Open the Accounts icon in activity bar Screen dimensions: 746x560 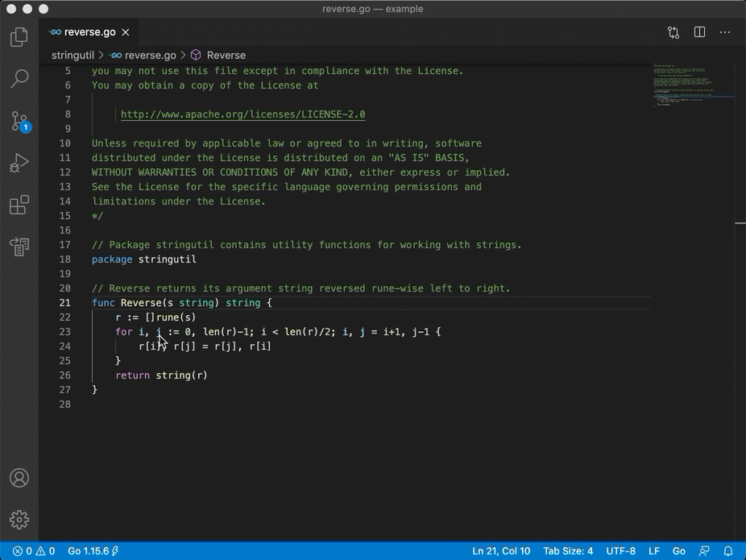click(x=19, y=478)
